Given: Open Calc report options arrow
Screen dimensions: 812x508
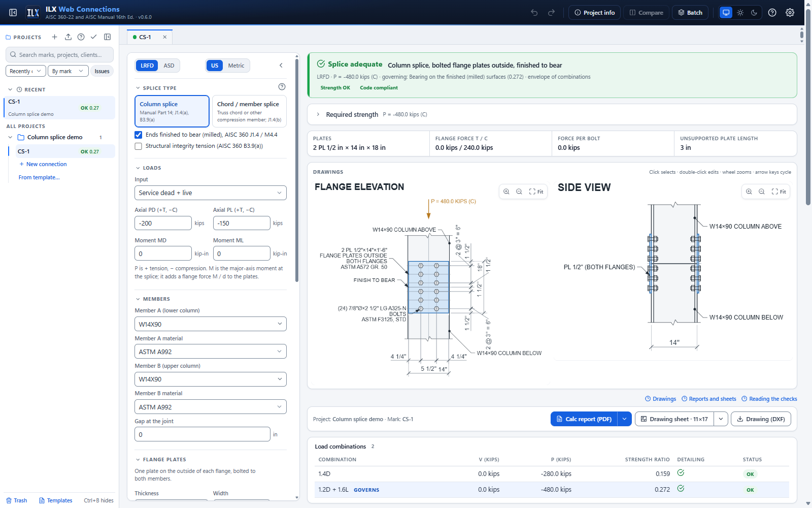Looking at the screenshot, I should tap(625, 419).
